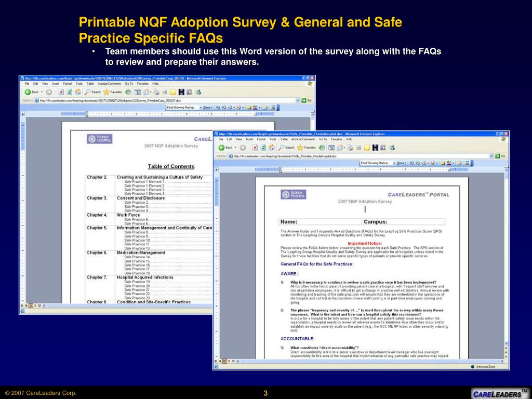The height and width of the screenshot is (399, 532).
Task: Open Back history arrow in FAQs window
Action: [236, 148]
